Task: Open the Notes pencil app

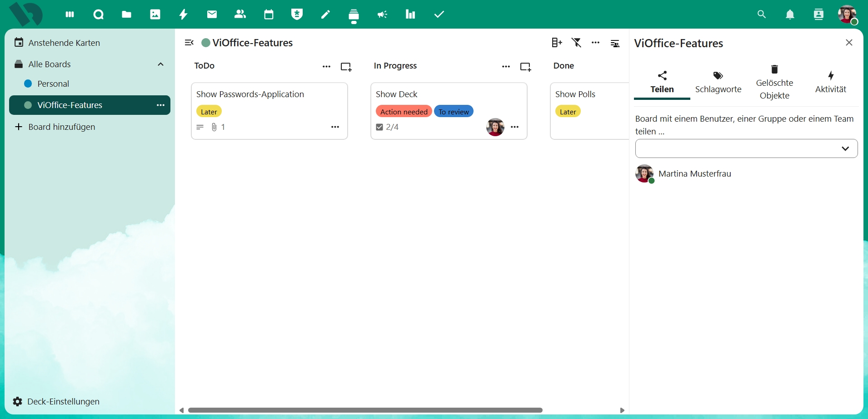Action: point(325,15)
